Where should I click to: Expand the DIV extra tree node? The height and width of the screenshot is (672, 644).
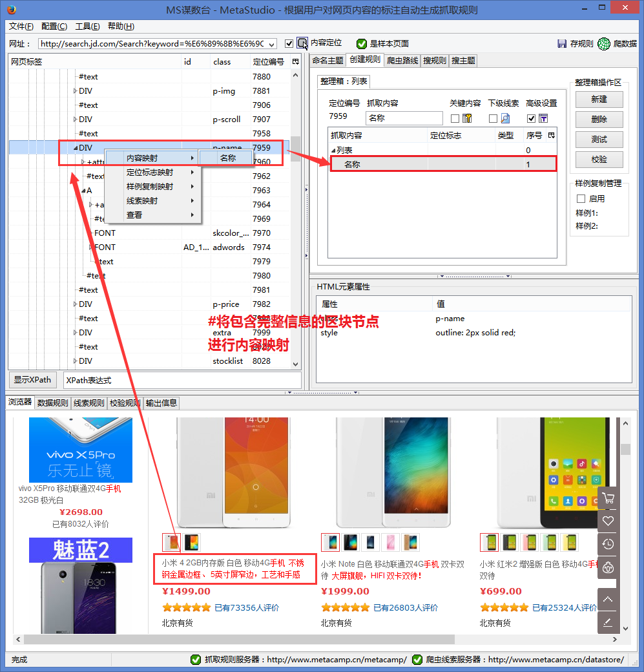[x=75, y=333]
